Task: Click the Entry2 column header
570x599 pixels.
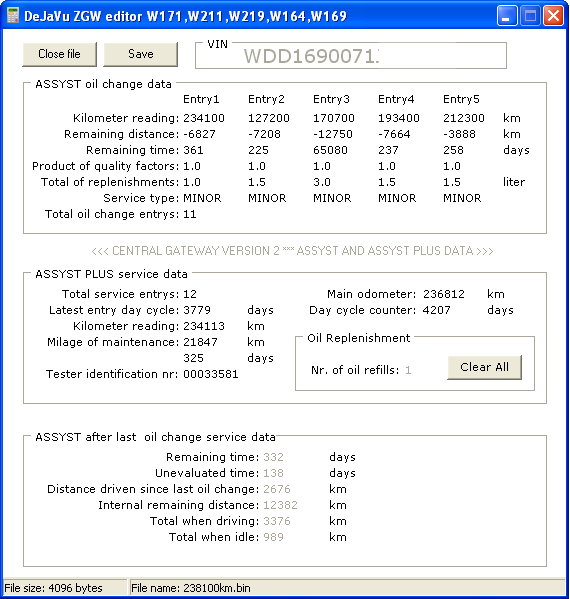Action: [x=266, y=99]
